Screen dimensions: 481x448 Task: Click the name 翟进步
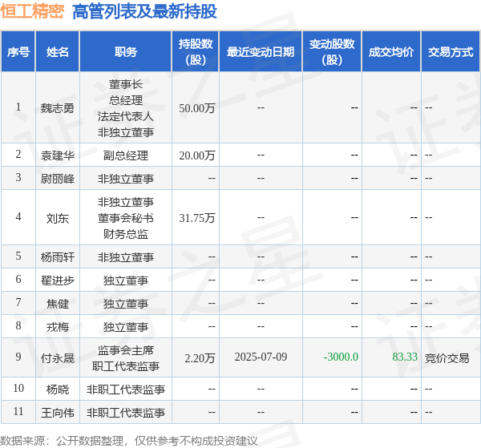pyautogui.click(x=58, y=281)
